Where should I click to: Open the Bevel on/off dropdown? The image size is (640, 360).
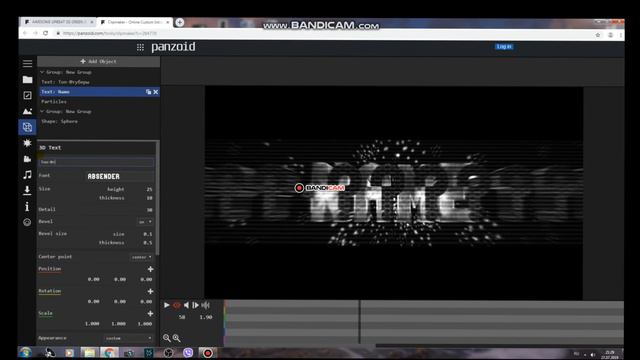(145, 222)
